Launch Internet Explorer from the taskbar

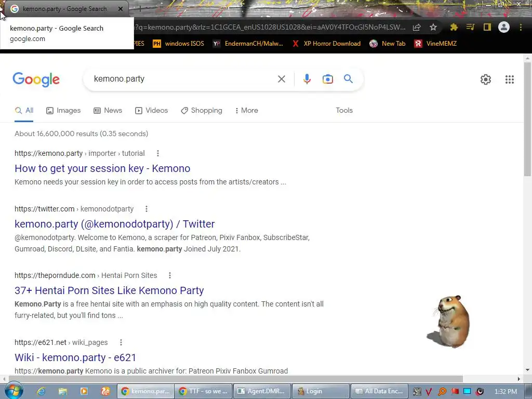point(42,391)
